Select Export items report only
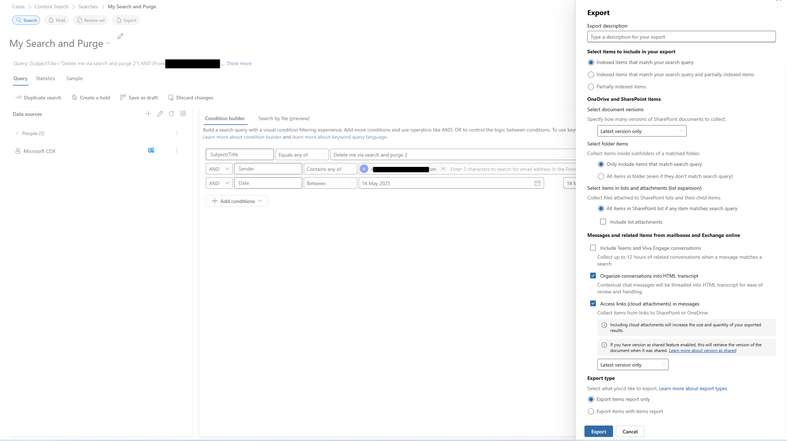The width and height of the screenshot is (787, 441). click(x=591, y=399)
